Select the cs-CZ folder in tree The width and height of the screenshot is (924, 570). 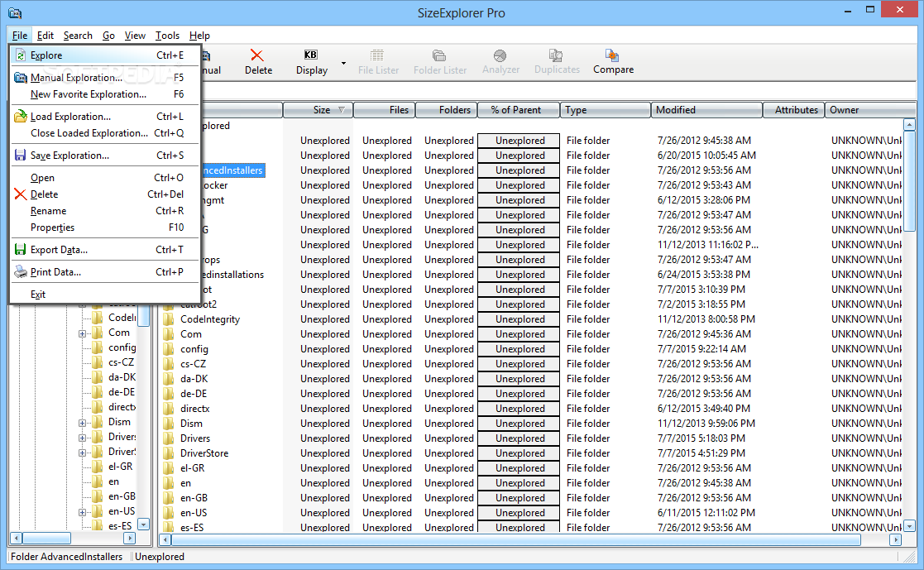(x=121, y=362)
